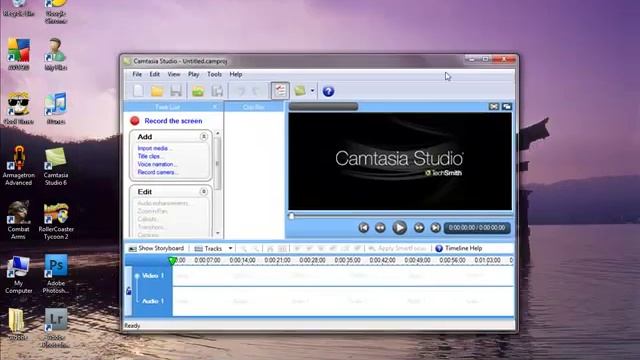Open My Computer desktop icon

[x=18, y=274]
